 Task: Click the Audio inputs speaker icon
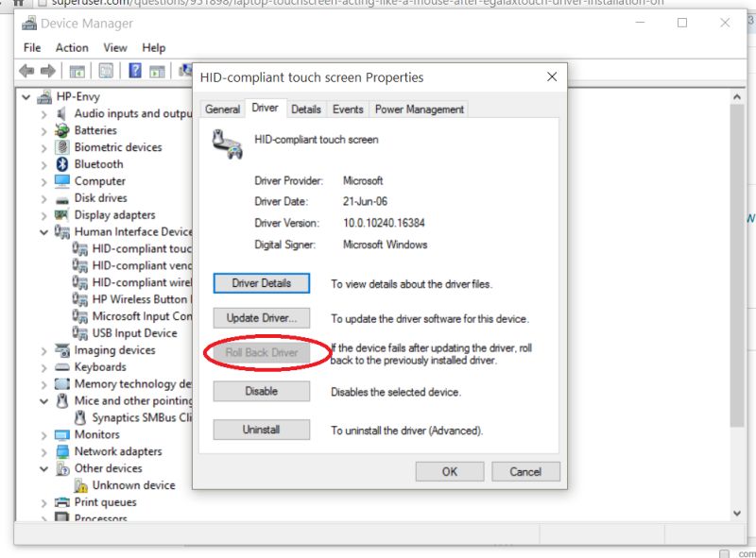61,113
